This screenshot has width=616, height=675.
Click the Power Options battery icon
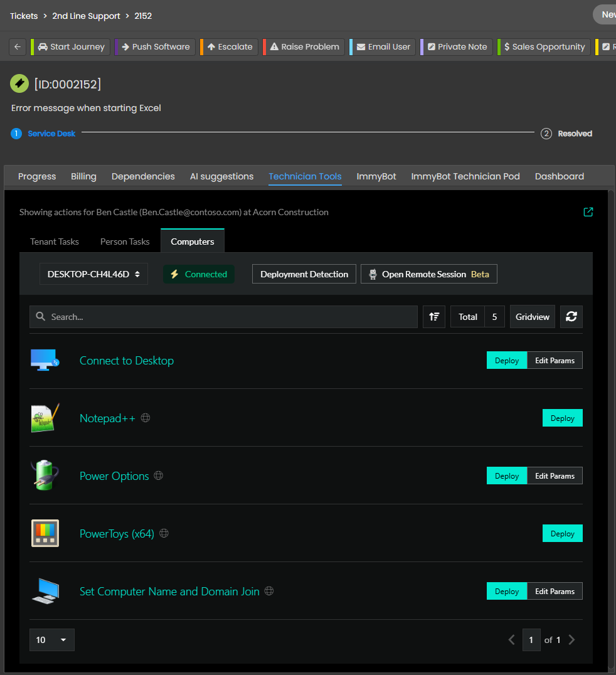point(45,476)
